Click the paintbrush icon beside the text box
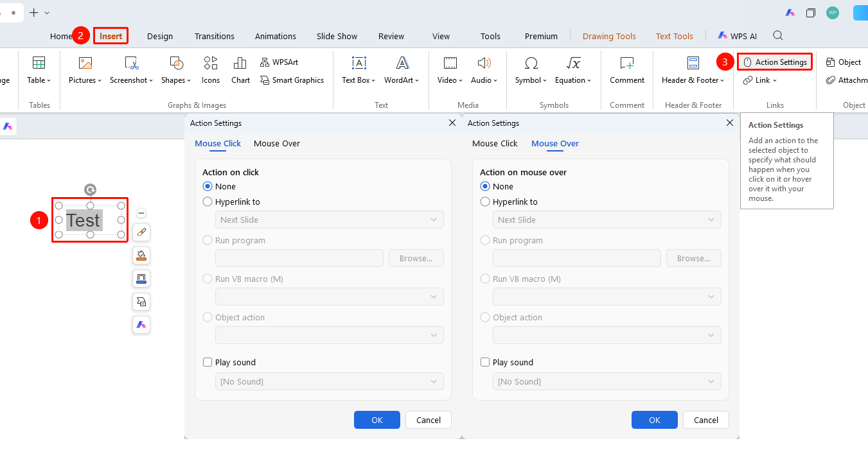The width and height of the screenshot is (868, 450). (x=141, y=232)
